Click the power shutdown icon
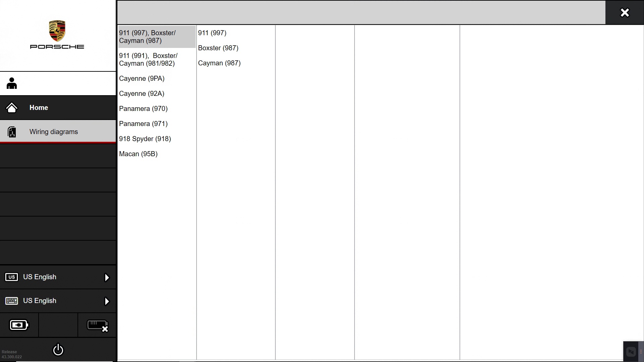The image size is (644, 362). pos(58,350)
